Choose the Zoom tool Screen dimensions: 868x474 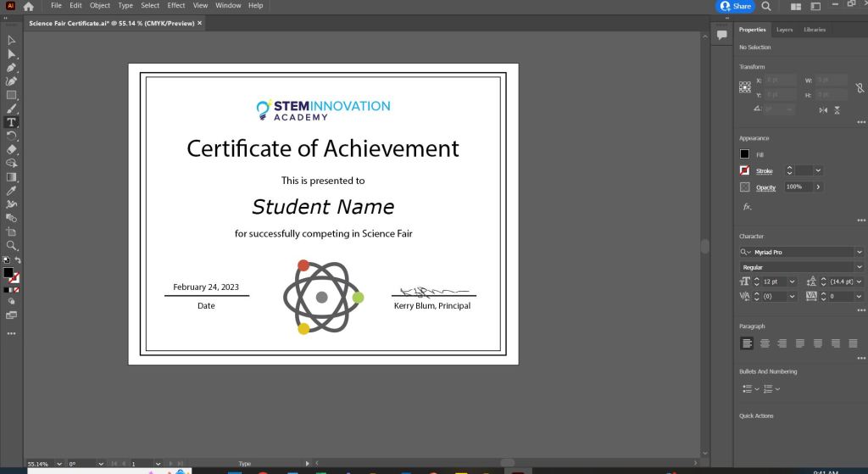11,245
